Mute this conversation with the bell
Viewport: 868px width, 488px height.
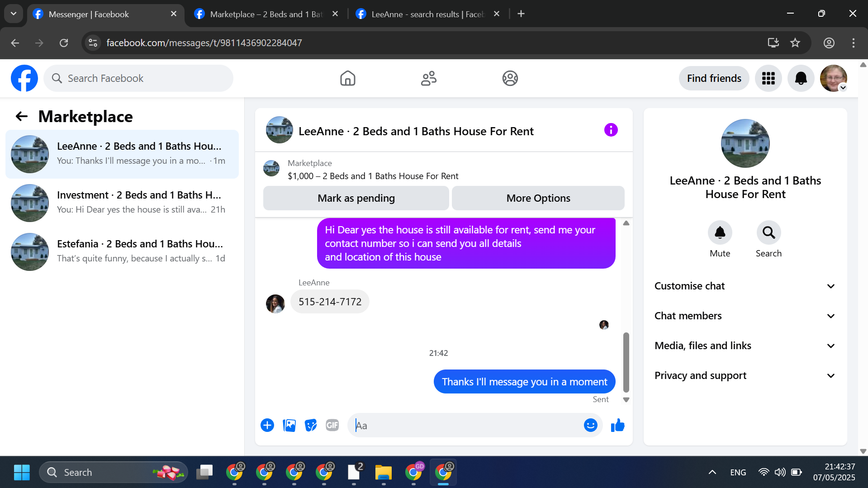point(720,232)
